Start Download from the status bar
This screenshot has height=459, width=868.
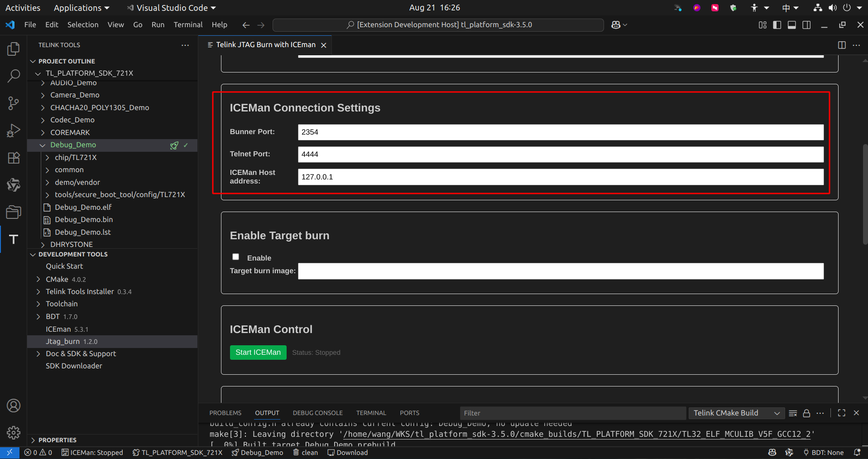[x=347, y=452]
